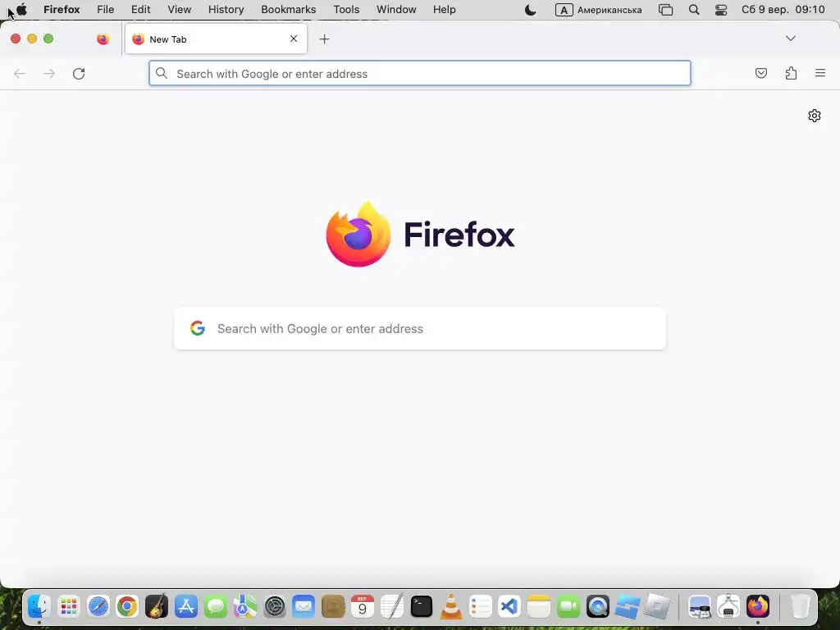Reload the current page
This screenshot has height=630, width=840.
pos(79,73)
